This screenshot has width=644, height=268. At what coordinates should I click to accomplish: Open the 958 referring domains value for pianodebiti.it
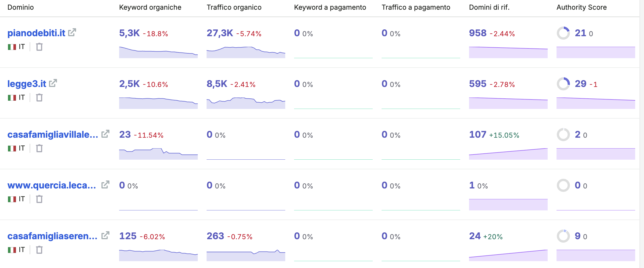[478, 33]
